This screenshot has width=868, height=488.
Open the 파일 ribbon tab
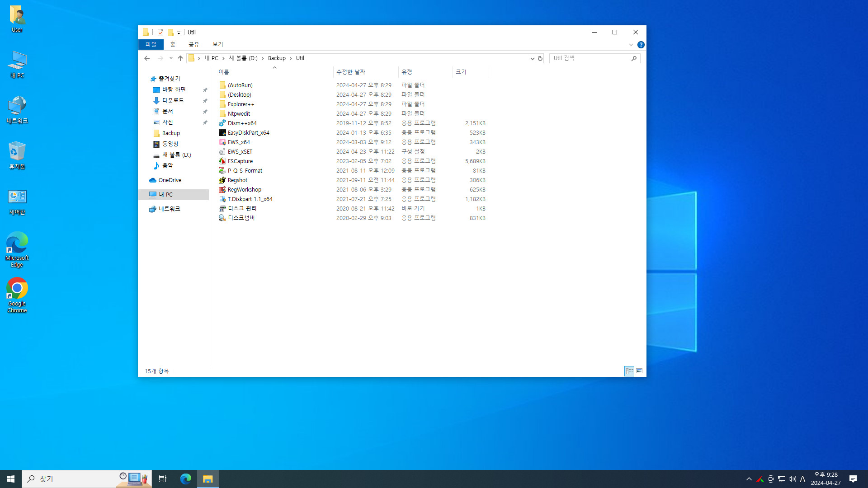151,44
